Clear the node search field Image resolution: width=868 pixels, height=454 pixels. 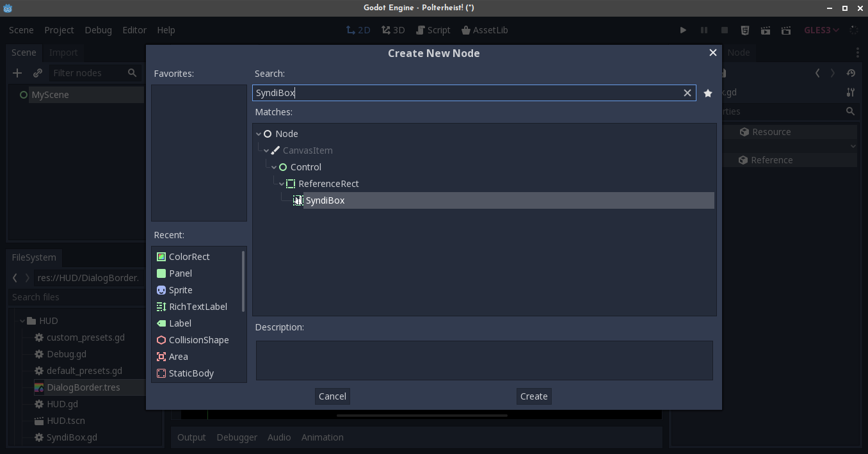(x=687, y=93)
